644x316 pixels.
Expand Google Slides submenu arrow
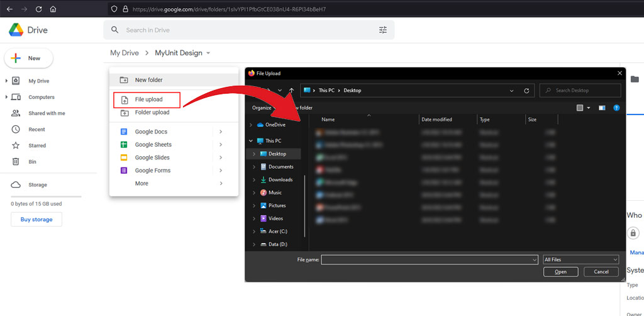221,158
